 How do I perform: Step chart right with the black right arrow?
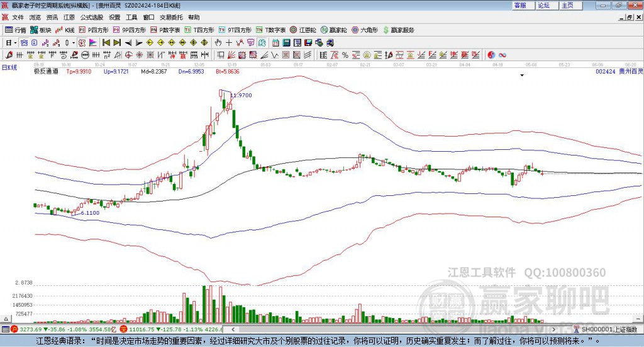(x=139, y=43)
